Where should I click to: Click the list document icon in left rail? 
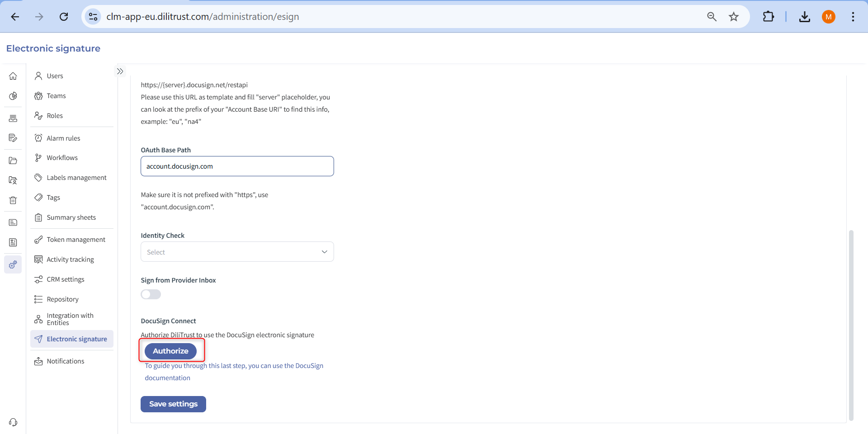pyautogui.click(x=13, y=242)
